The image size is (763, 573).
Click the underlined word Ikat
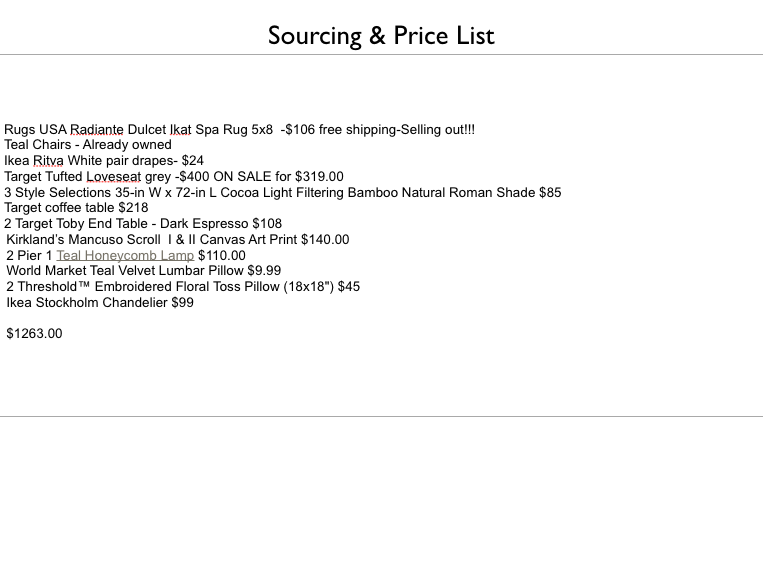pos(181,130)
